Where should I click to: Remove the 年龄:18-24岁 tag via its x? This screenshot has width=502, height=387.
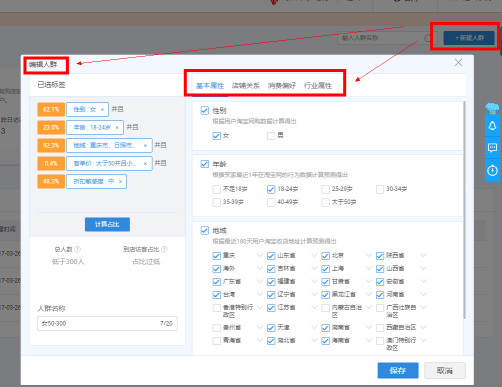point(117,127)
